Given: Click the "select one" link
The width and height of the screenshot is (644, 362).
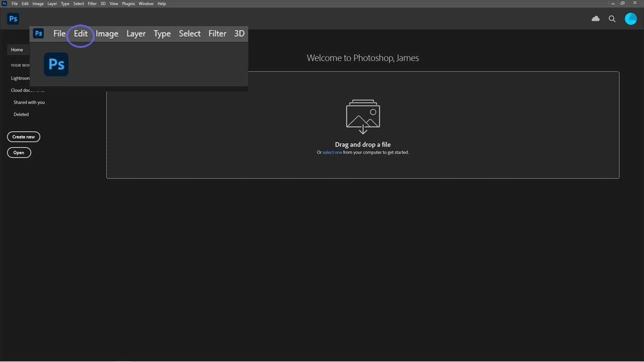Looking at the screenshot, I should (332, 152).
